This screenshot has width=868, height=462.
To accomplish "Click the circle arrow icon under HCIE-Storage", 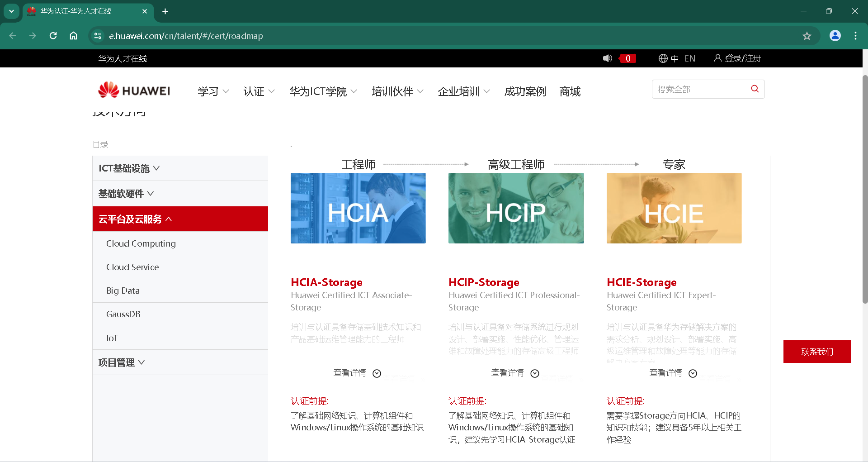I will (693, 373).
